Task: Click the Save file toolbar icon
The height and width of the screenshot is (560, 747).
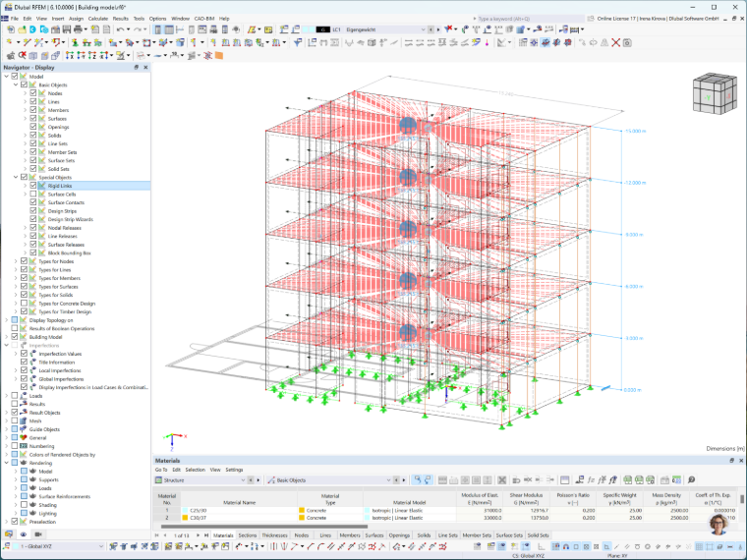Action: point(67,29)
